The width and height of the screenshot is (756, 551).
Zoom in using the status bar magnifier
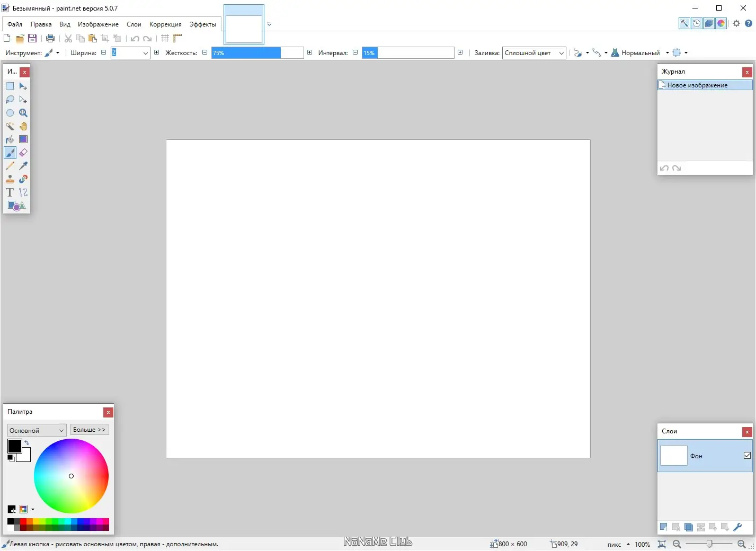(x=741, y=544)
